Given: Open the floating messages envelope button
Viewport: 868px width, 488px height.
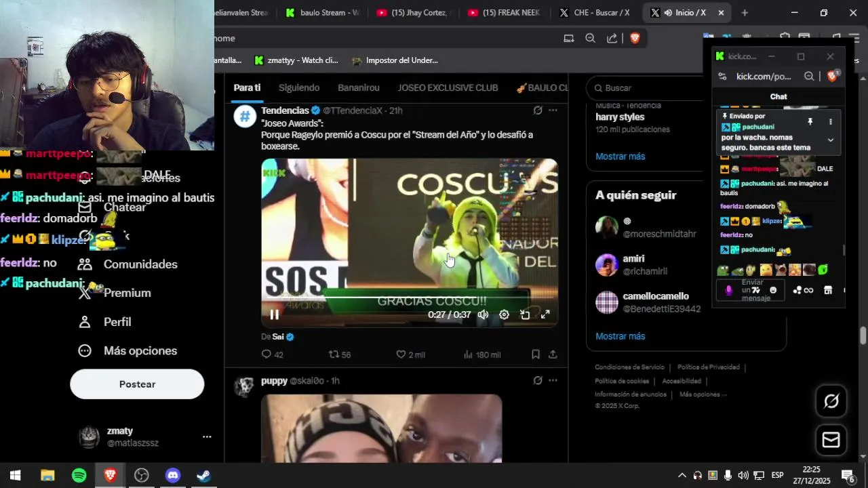Looking at the screenshot, I should point(831,441).
